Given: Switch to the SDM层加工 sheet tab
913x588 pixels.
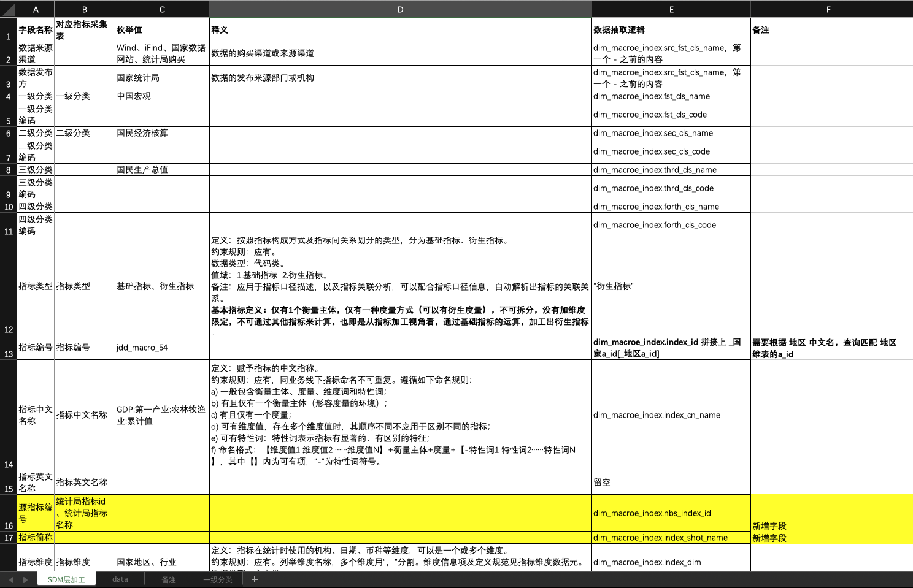Looking at the screenshot, I should click(66, 579).
